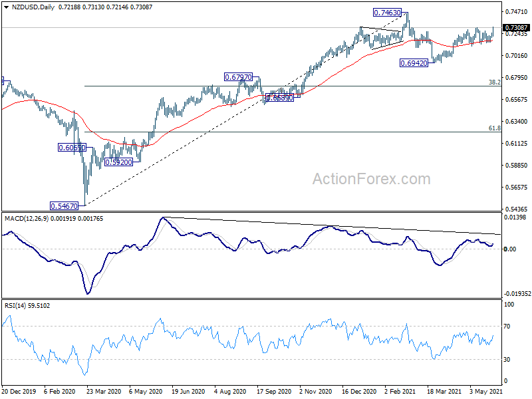532x399 pixels.
Task: Click the 0.56575 price axis value
Action: (517, 188)
